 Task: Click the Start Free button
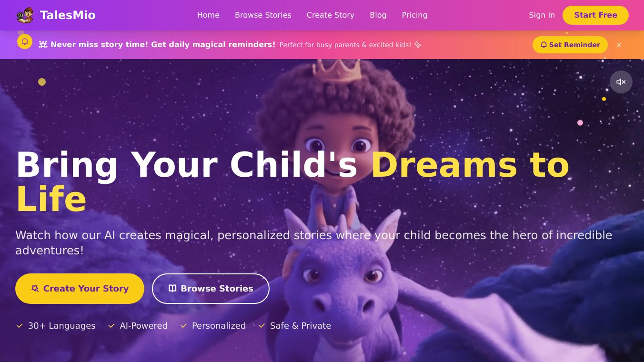[x=595, y=15]
